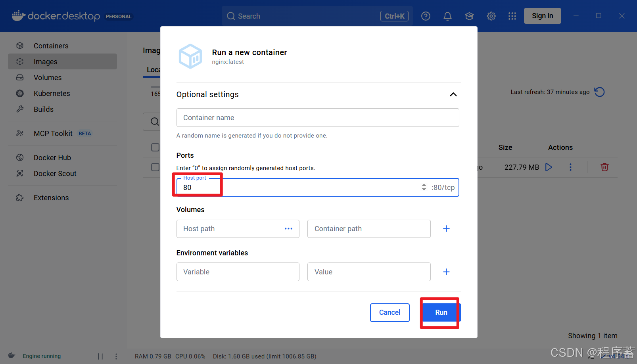This screenshot has width=637, height=364.
Task: Browse host path with ellipsis button
Action: pyautogui.click(x=288, y=229)
